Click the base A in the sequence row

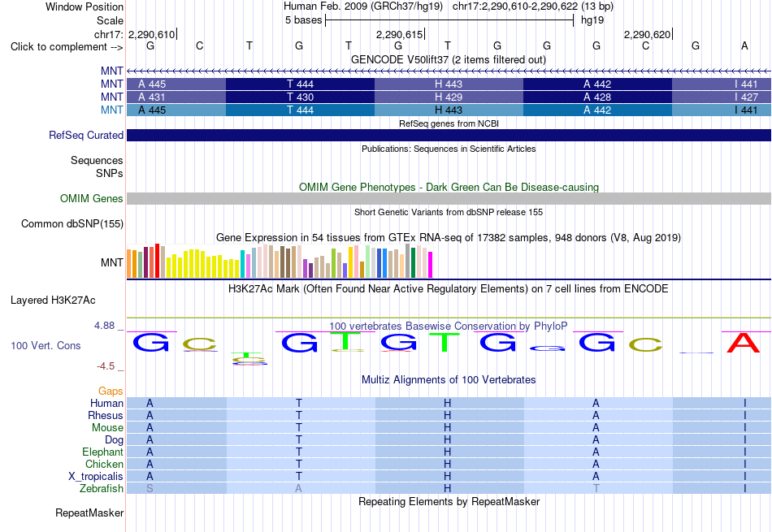pos(744,45)
